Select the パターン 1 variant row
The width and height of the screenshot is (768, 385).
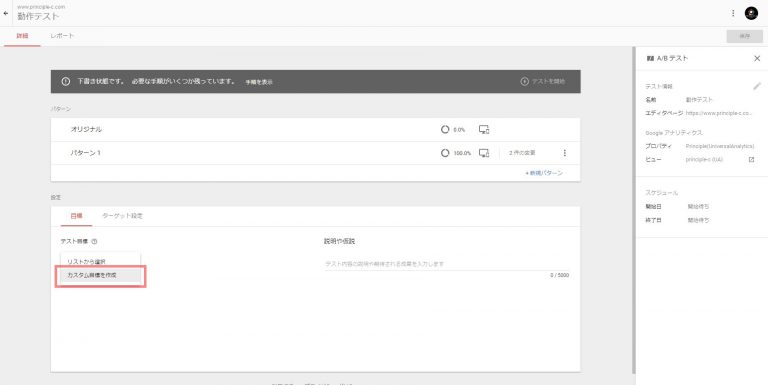(x=315, y=153)
